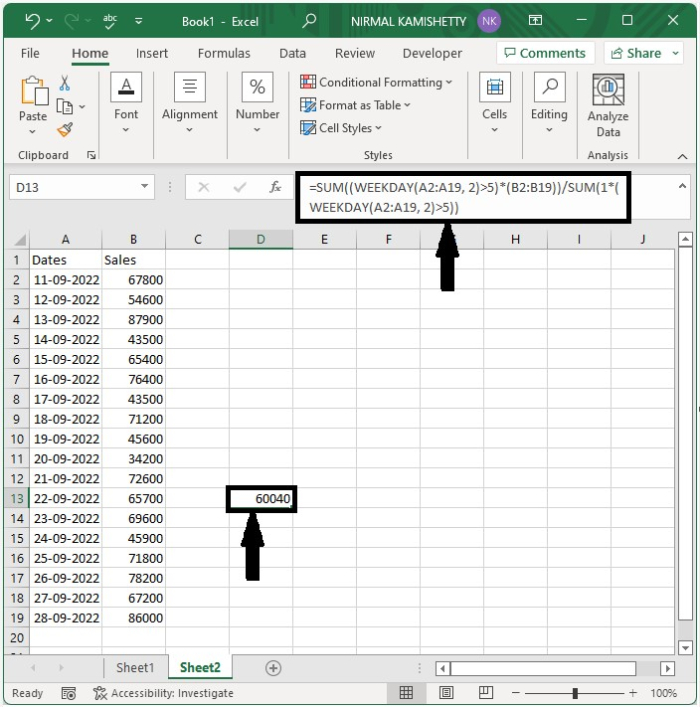The image size is (700, 707).
Task: Select the Sheet2 tab
Action: 200,667
